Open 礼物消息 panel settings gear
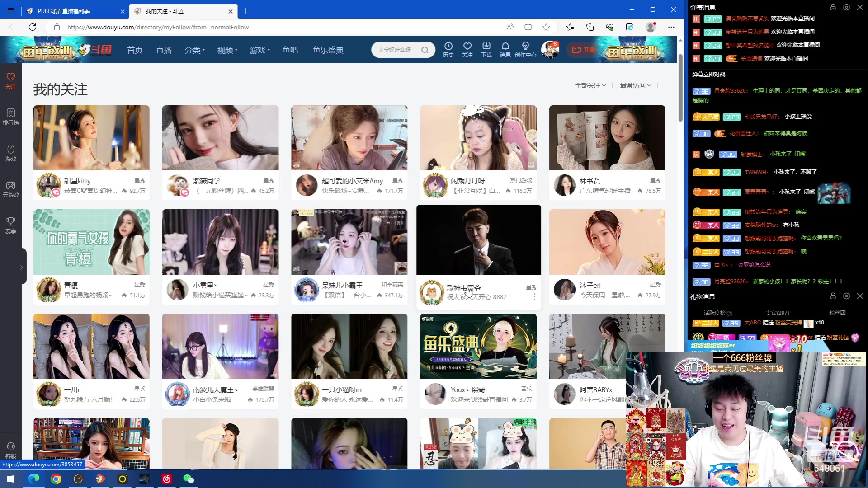This screenshot has height=488, width=868. pos(846,296)
